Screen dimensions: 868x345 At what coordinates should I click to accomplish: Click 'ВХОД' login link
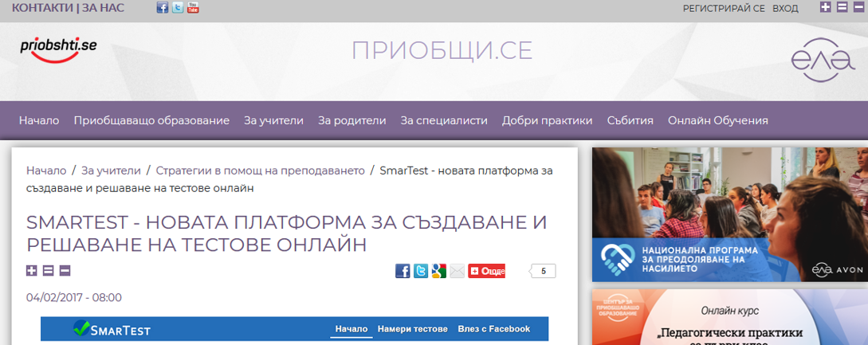click(785, 8)
